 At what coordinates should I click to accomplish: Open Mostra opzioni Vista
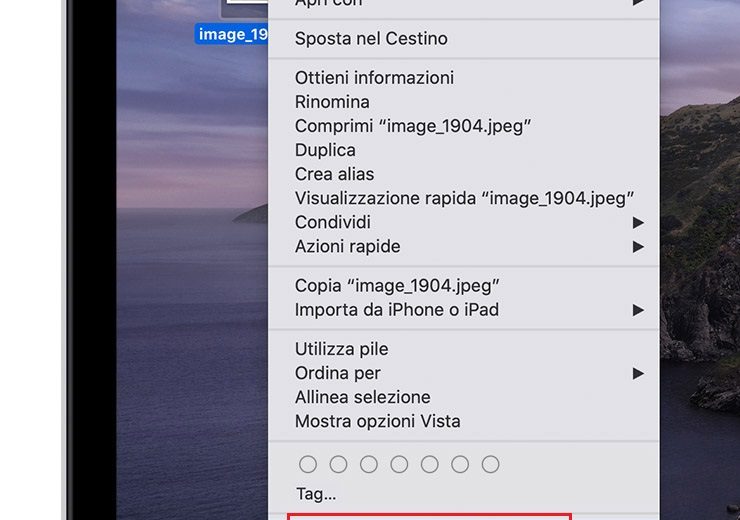click(x=377, y=421)
